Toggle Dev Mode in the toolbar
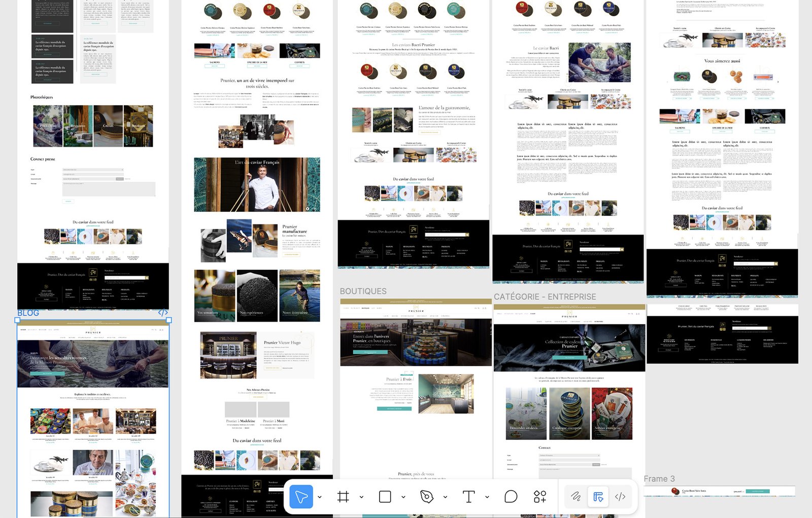The image size is (812, 518). (620, 497)
